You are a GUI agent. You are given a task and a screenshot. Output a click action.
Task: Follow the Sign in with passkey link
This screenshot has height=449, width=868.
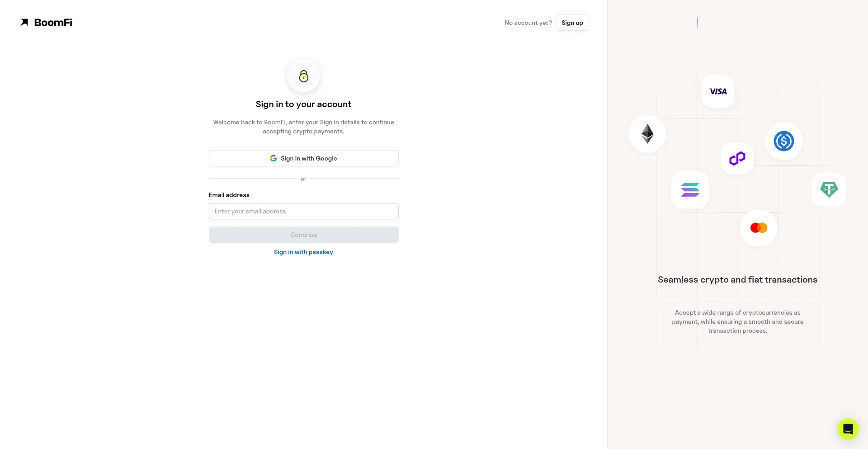pyautogui.click(x=303, y=252)
